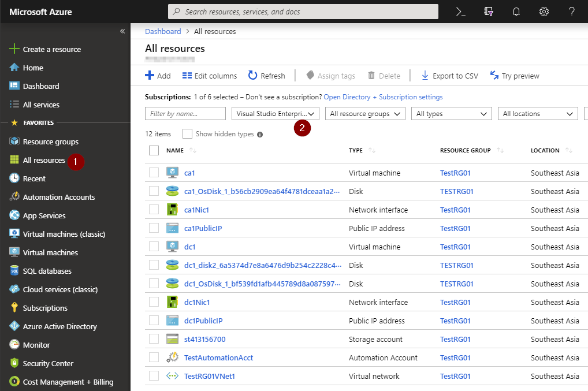The height and width of the screenshot is (391, 588).
Task: Click the Delete toolbar item
Action: point(384,76)
